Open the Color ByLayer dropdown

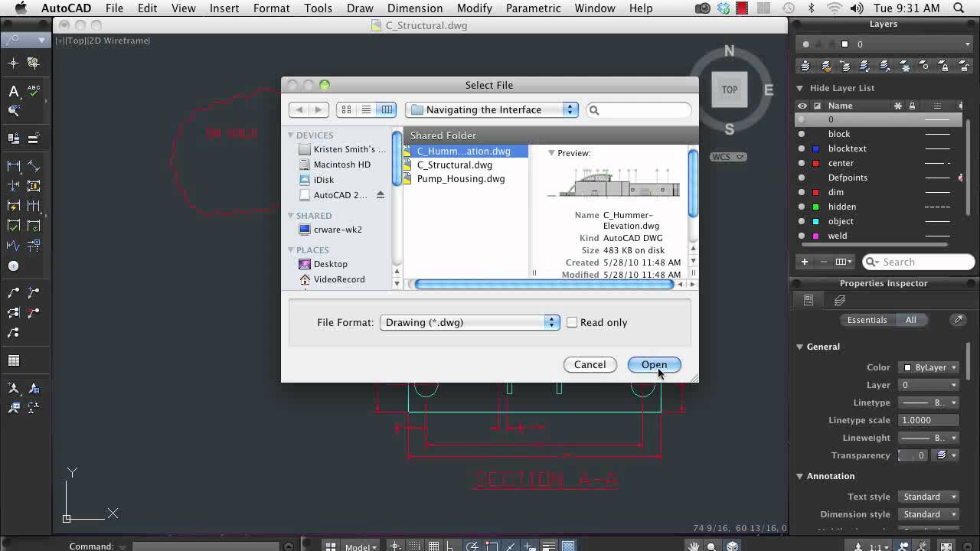point(929,367)
